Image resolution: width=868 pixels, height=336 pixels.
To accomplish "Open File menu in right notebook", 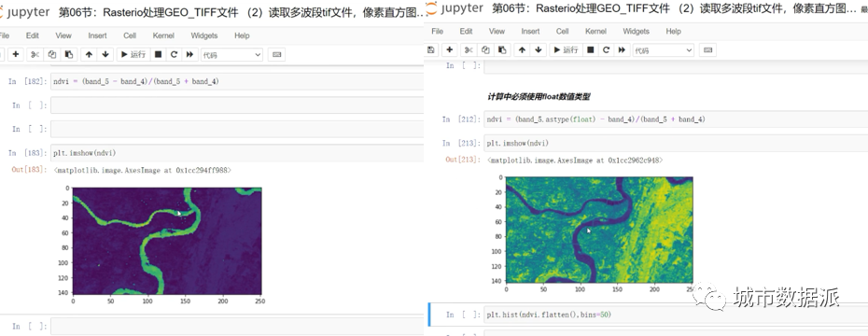I will [x=438, y=32].
